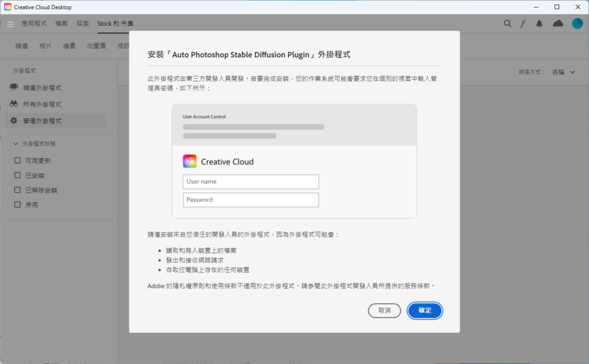Open the 檔案 menu tab

(62, 24)
